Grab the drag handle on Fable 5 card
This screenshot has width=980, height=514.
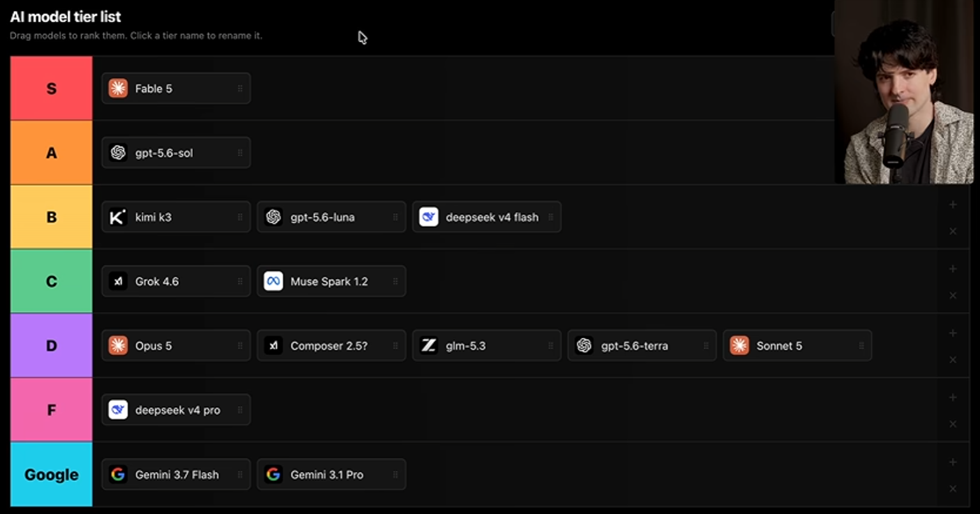[x=240, y=89]
